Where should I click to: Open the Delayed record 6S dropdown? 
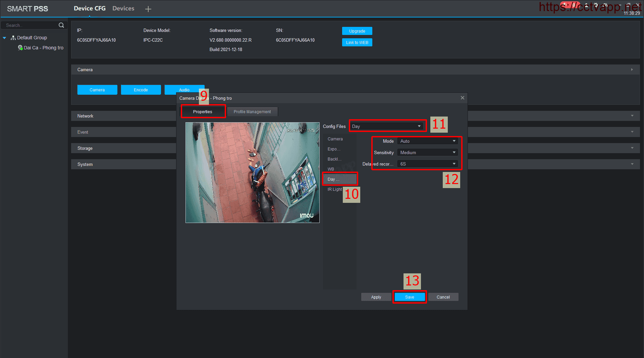pyautogui.click(x=427, y=164)
